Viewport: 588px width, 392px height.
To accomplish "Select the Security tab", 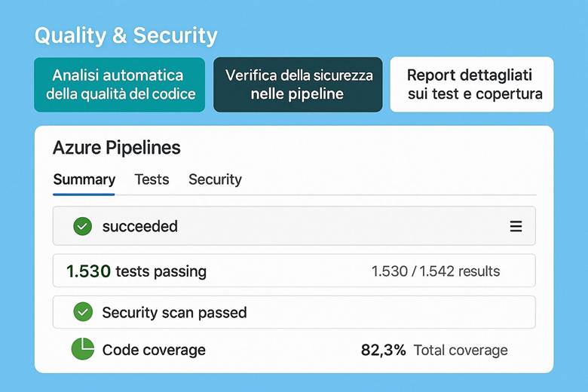I will pyautogui.click(x=215, y=179).
